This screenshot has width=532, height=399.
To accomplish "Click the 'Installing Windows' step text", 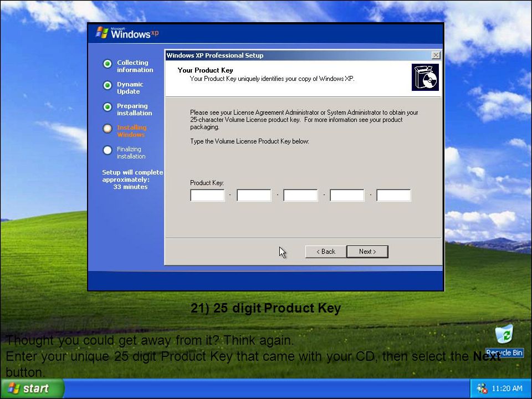I will pos(132,131).
